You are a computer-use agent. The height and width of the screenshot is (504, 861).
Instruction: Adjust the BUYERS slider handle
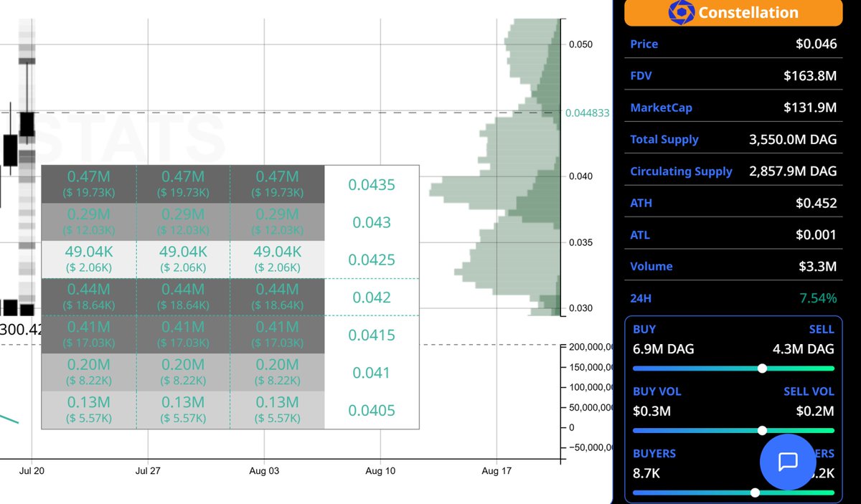(x=754, y=493)
